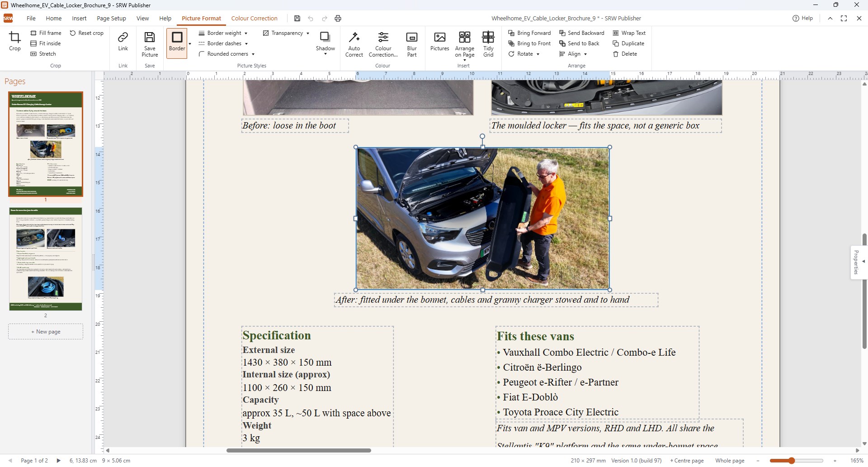The height and width of the screenshot is (467, 868).
Task: Expand the Border weight dropdown
Action: click(223, 33)
